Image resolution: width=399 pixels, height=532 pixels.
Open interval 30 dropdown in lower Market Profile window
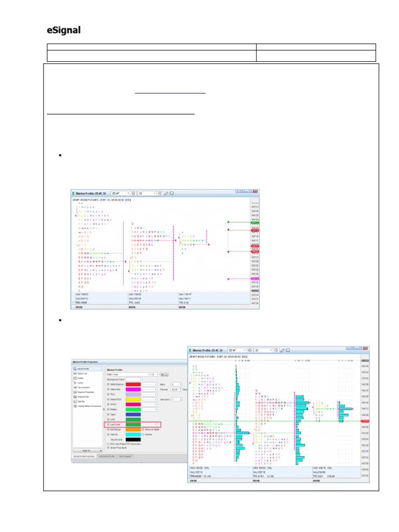tap(263, 350)
